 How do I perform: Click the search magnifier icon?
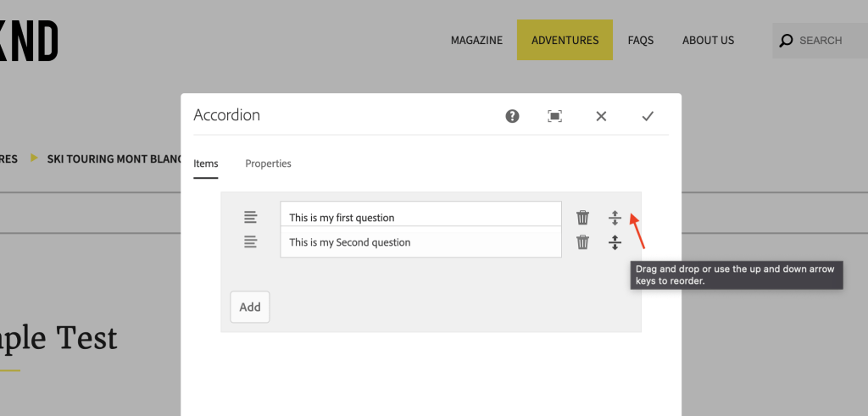(786, 41)
